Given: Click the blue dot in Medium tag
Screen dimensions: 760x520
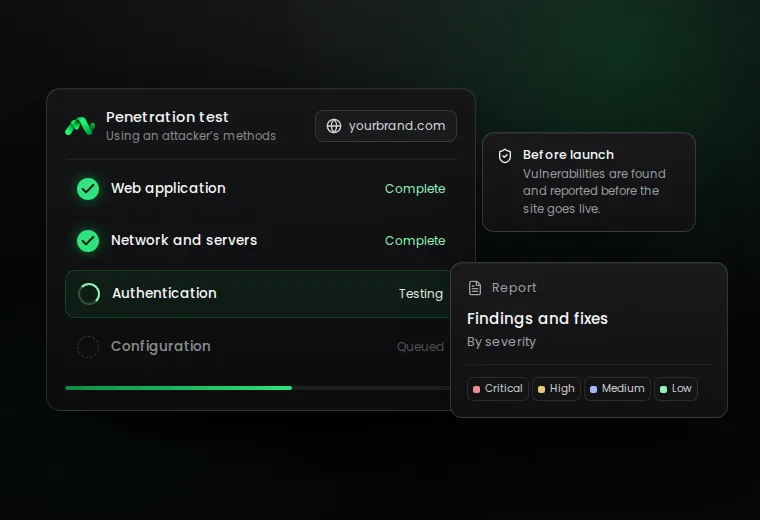Looking at the screenshot, I should (593, 389).
